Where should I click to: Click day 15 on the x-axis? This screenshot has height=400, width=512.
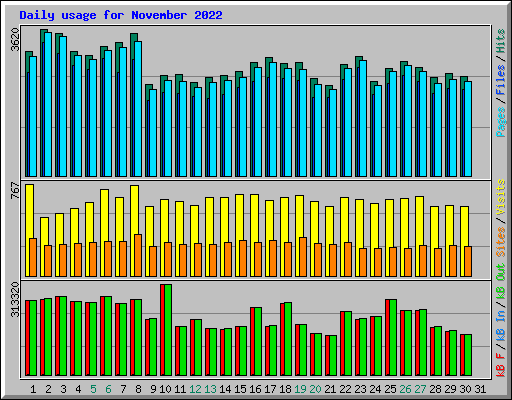coord(240,389)
